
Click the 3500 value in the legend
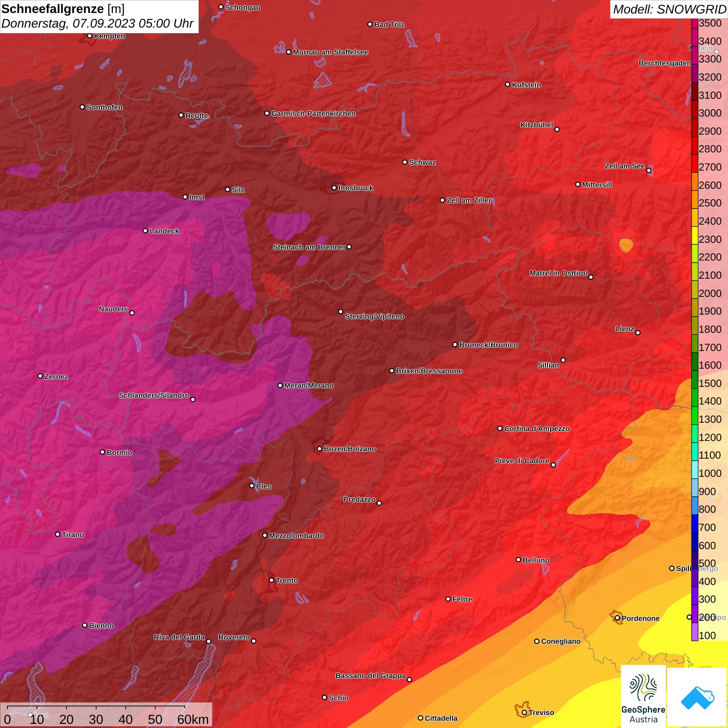(x=710, y=23)
